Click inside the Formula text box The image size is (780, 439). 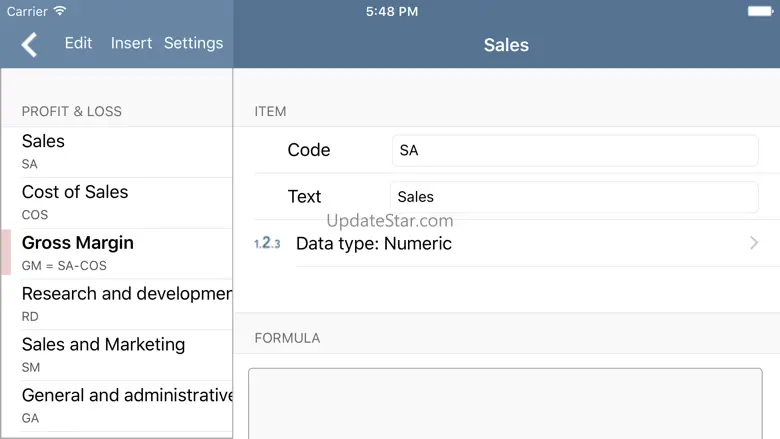(x=505, y=403)
